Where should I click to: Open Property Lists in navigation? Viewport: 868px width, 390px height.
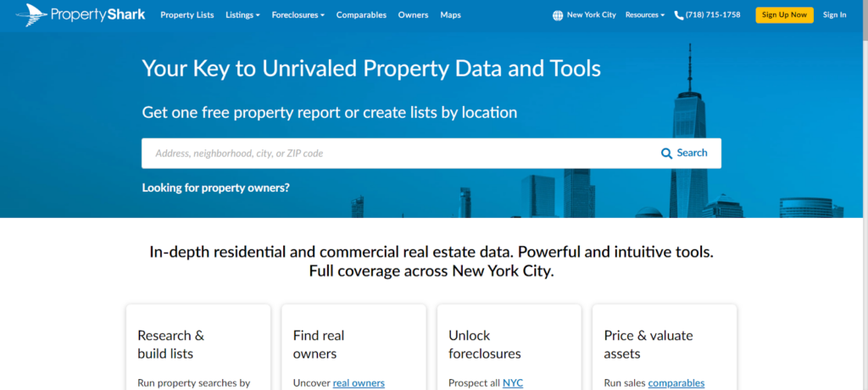point(186,15)
